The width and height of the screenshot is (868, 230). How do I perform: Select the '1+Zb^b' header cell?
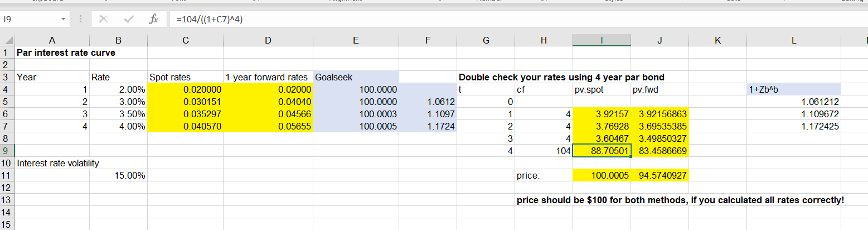coord(793,89)
